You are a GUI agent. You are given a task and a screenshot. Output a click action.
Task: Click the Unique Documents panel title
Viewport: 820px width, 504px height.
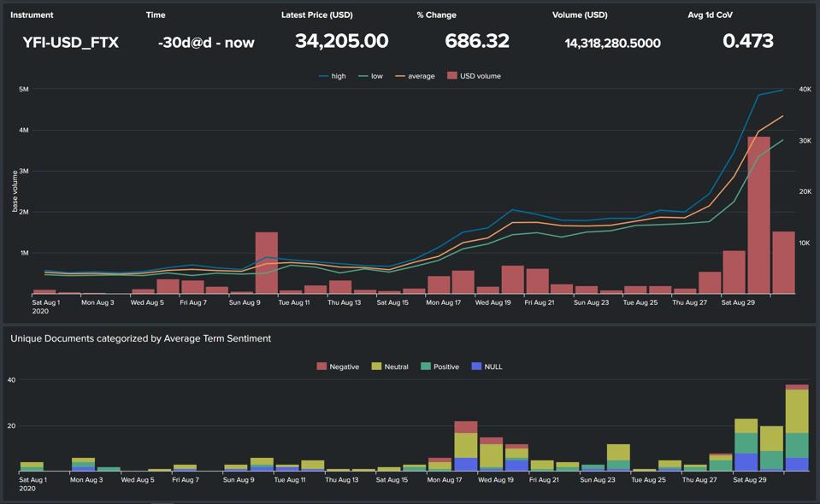pos(141,338)
